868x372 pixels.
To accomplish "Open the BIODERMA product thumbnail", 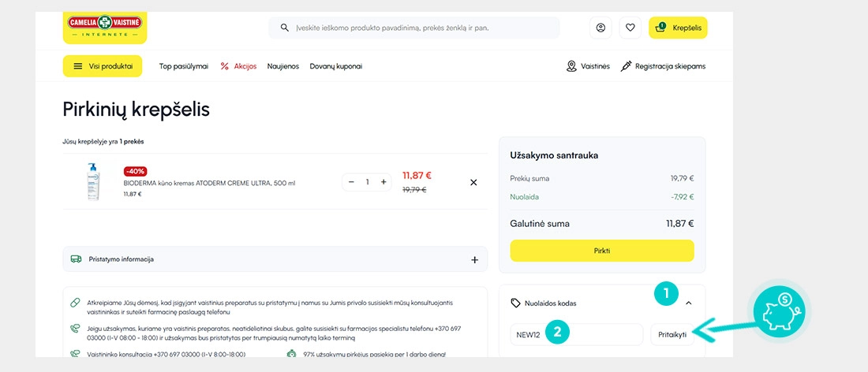I will (93, 181).
